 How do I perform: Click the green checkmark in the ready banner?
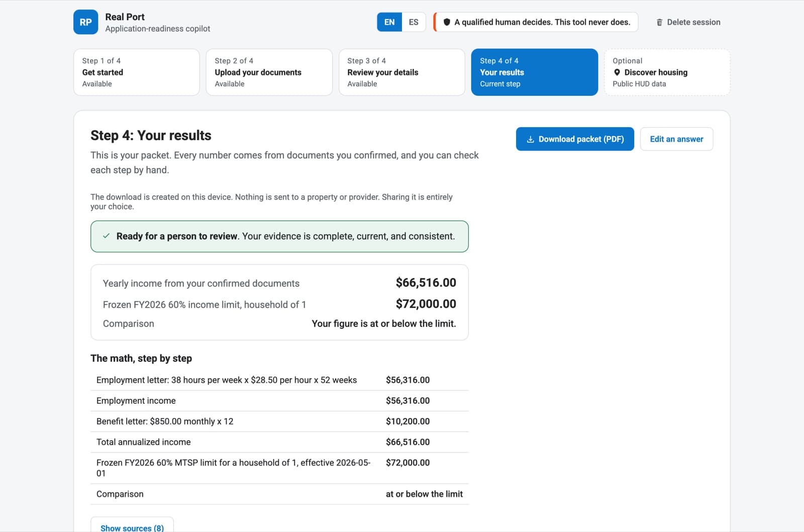pyautogui.click(x=106, y=236)
